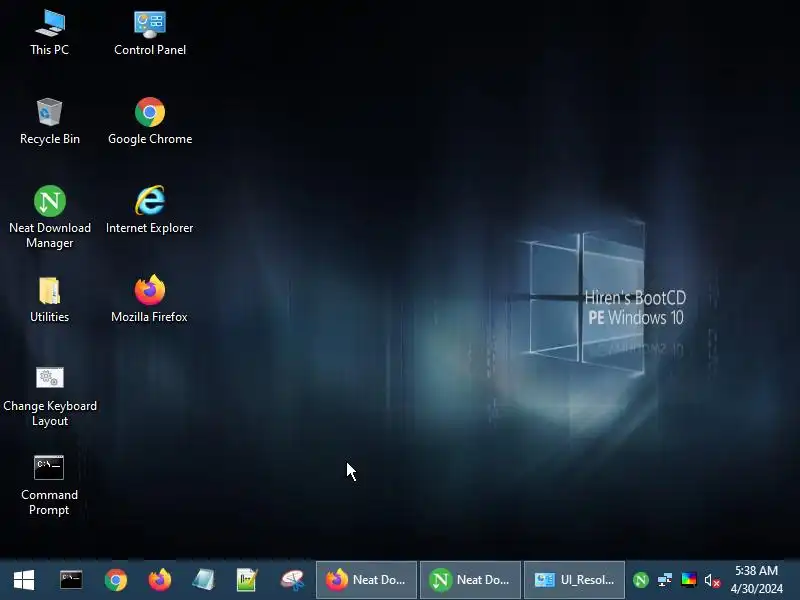Screen dimensions: 800x600
Task: Select the Recycle Bin icon
Action: tap(49, 121)
